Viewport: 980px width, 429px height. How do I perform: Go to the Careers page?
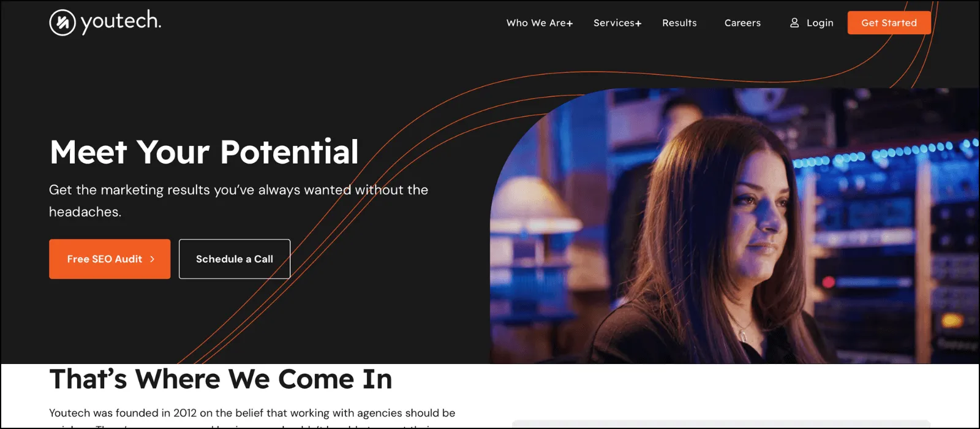pyautogui.click(x=742, y=23)
